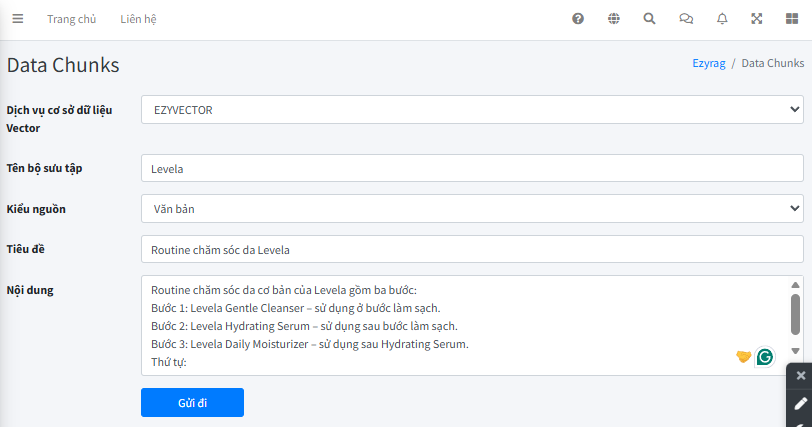Click the Tiêu đề label
Viewport: 812px width, 427px height.
pos(25,249)
